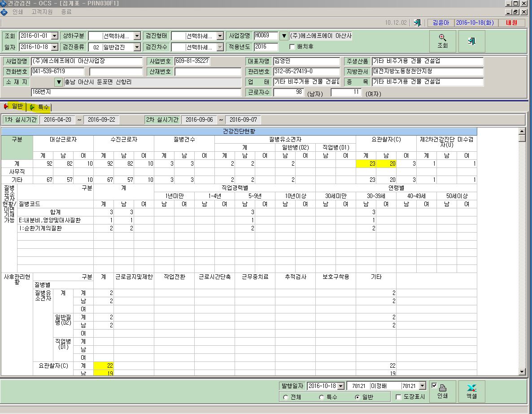Select the 전체 radio option
532x414 pixels.
click(286, 397)
